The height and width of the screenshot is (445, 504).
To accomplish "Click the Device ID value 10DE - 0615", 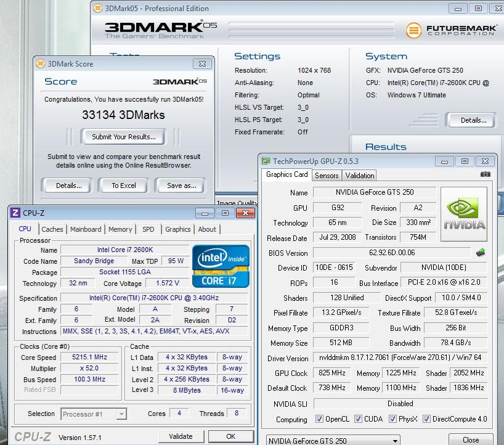I will click(x=334, y=267).
